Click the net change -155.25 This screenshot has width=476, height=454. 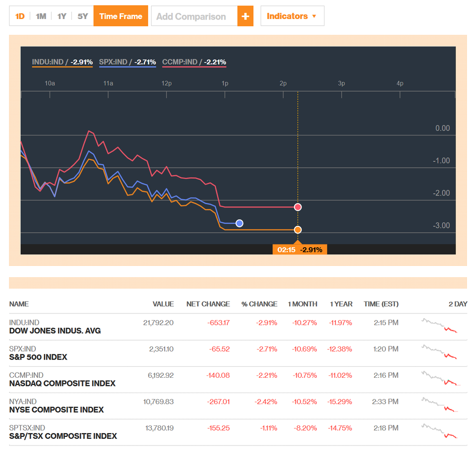(x=219, y=428)
